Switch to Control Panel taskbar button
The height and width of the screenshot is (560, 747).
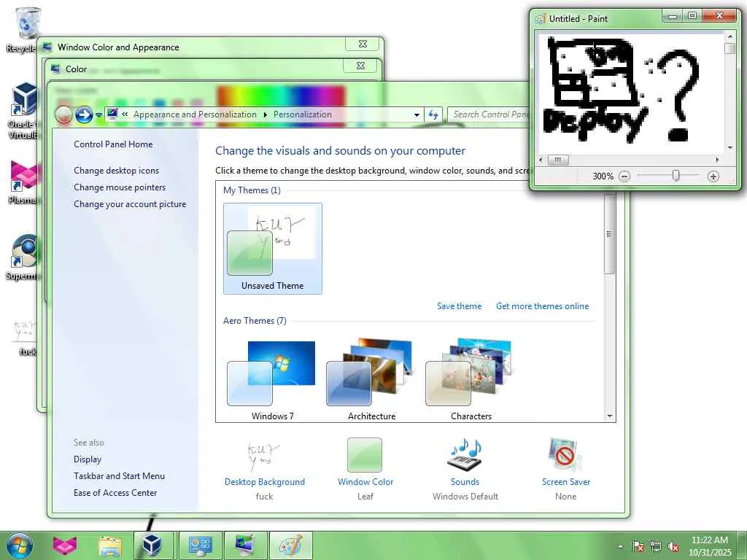point(200,545)
